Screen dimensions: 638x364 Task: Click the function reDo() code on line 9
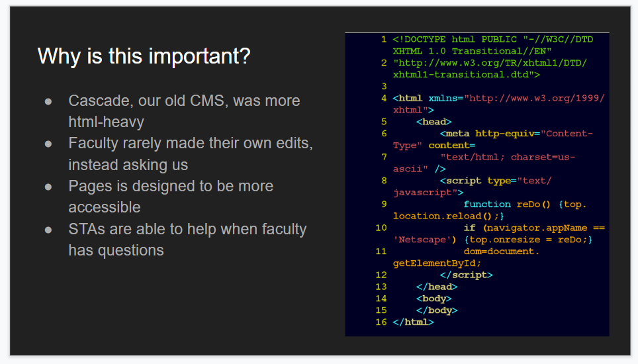tap(507, 204)
